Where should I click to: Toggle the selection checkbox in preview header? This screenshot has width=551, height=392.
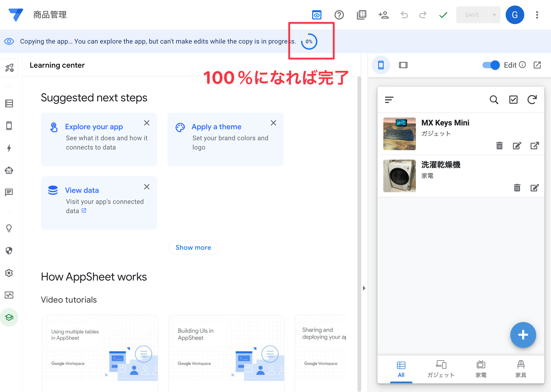pyautogui.click(x=513, y=100)
